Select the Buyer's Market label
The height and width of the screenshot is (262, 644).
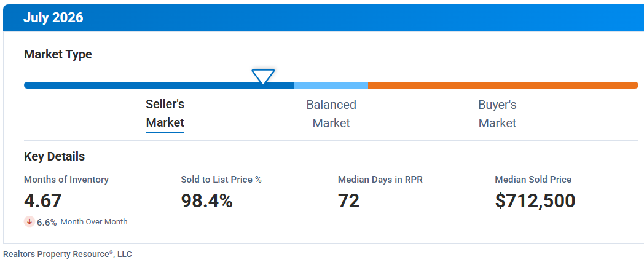pos(497,114)
